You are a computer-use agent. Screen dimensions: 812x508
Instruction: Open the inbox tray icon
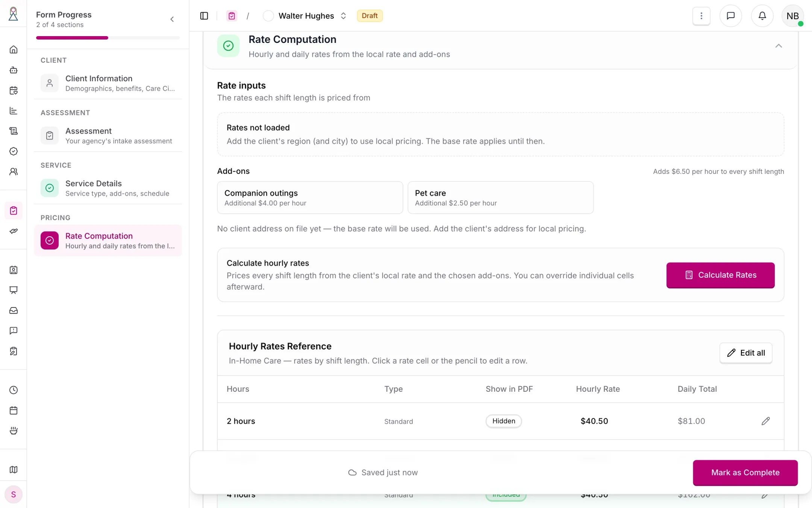coord(14,310)
